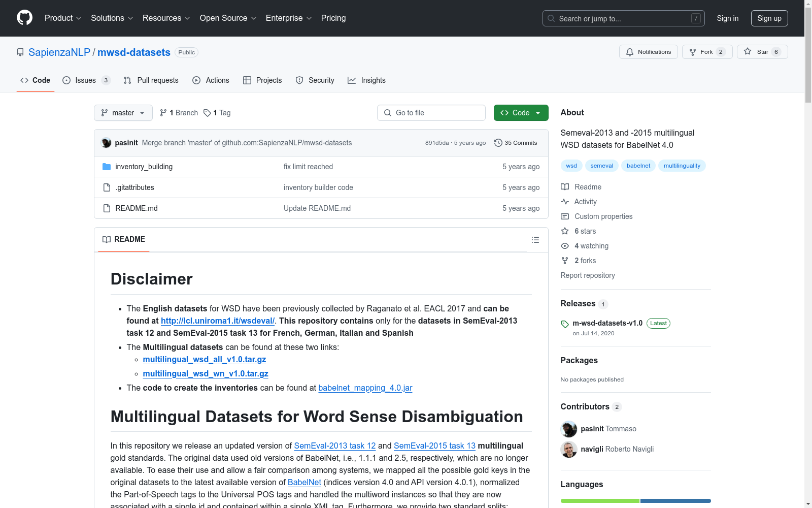The height and width of the screenshot is (508, 812).
Task: Fork this repository
Action: pyautogui.click(x=707, y=52)
